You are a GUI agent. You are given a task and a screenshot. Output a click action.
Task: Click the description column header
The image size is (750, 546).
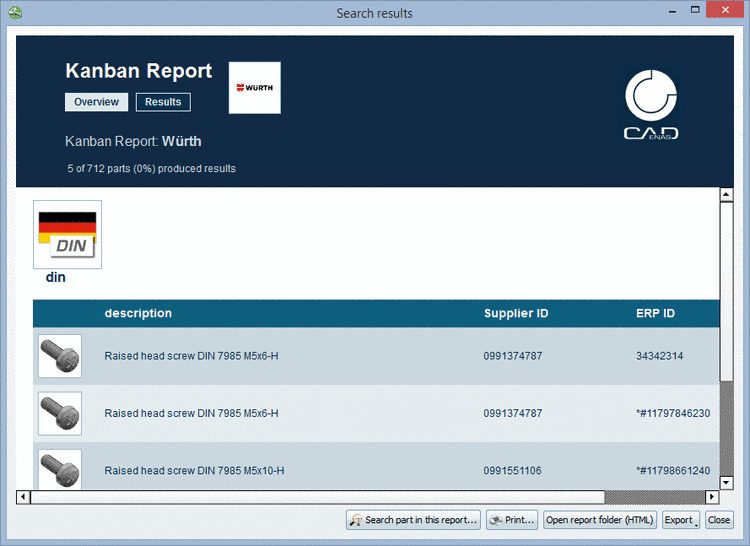138,313
